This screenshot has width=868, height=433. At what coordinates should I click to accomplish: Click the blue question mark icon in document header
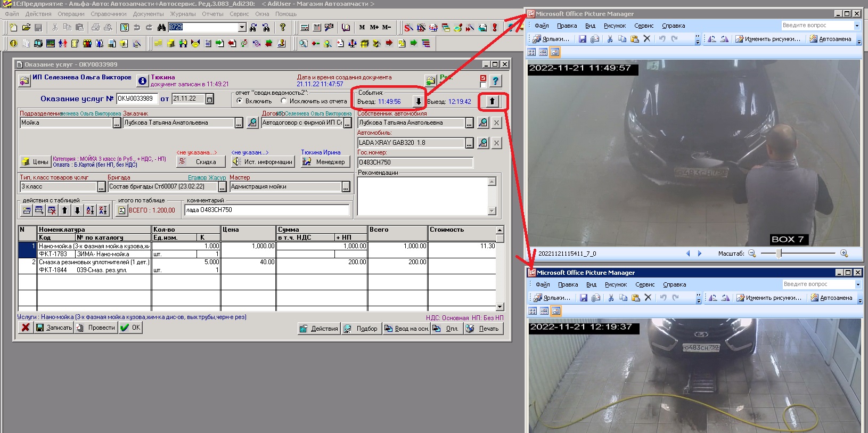point(495,81)
